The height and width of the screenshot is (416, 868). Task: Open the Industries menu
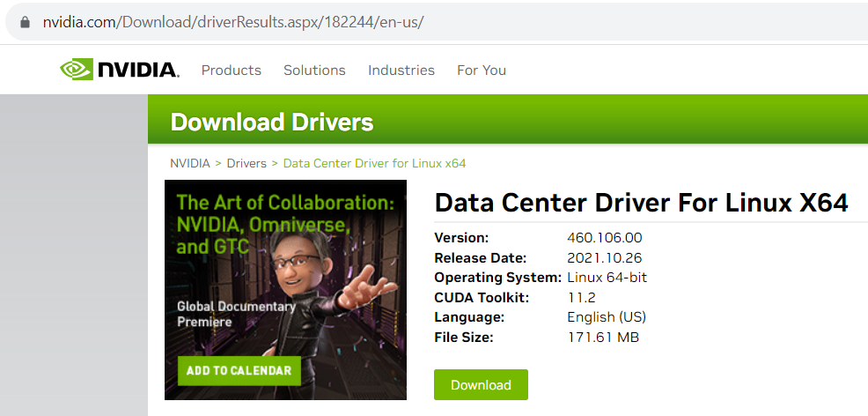(401, 71)
